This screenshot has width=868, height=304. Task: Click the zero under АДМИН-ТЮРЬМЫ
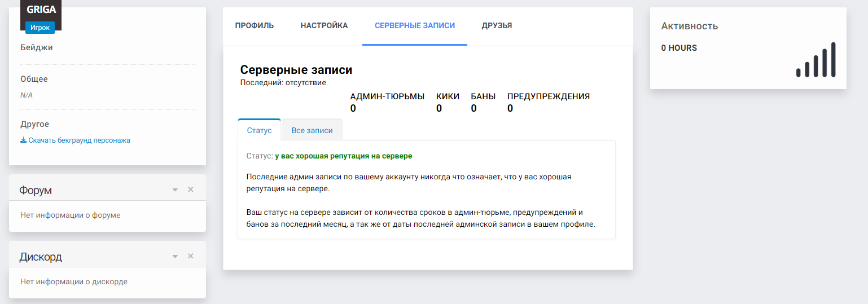(353, 108)
